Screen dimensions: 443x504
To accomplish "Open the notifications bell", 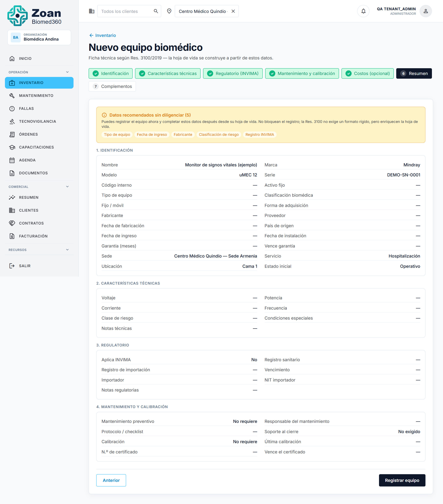I will tap(363, 11).
